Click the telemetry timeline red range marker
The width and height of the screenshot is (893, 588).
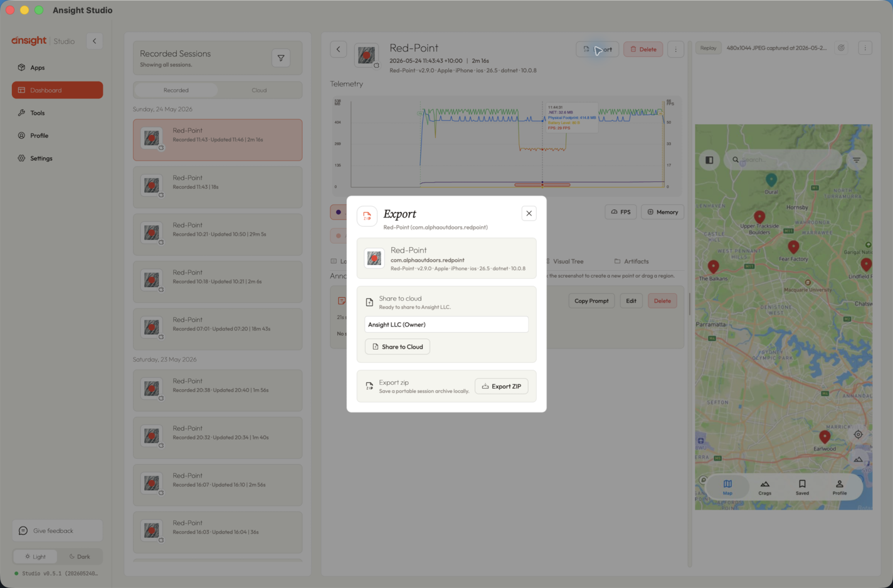542,185
